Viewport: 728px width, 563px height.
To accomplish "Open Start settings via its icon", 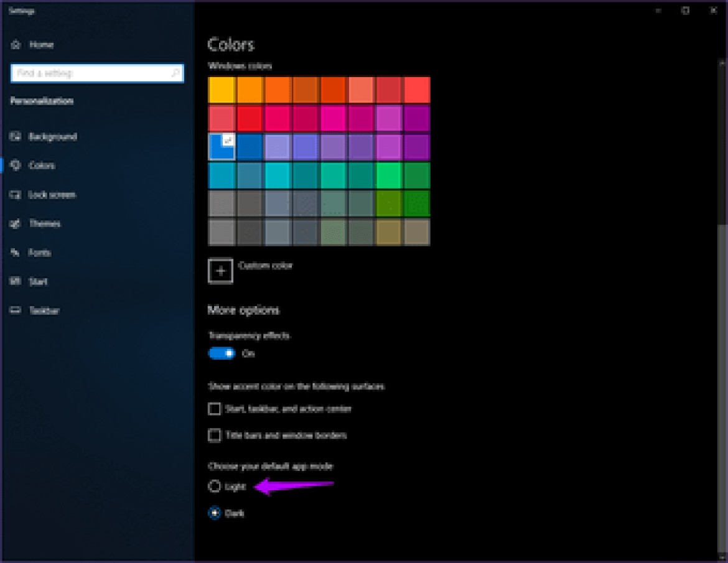I will coord(15,281).
